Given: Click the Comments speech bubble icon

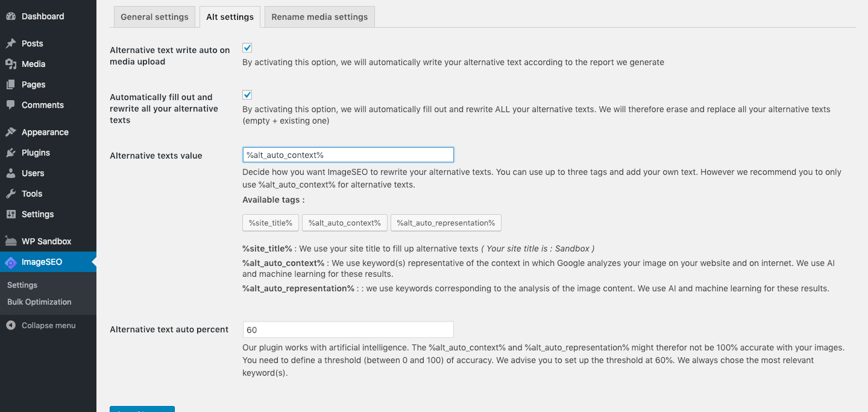Looking at the screenshot, I should 11,105.
